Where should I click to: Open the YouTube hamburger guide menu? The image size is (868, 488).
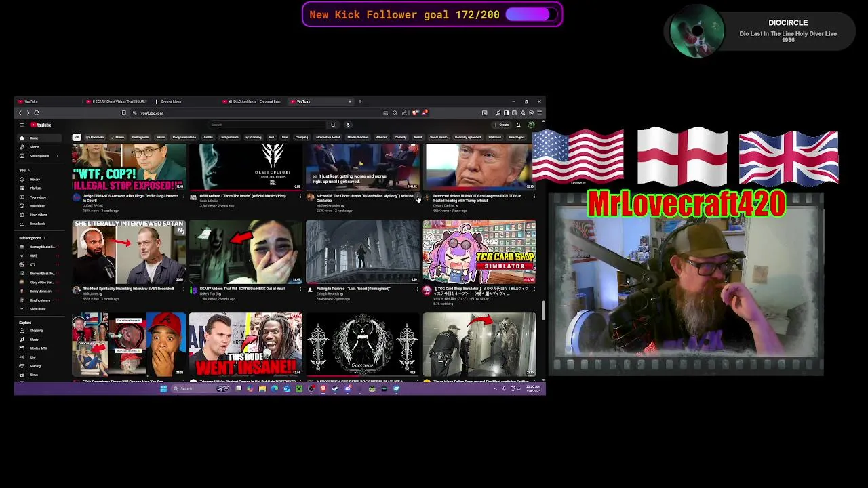tap(22, 125)
